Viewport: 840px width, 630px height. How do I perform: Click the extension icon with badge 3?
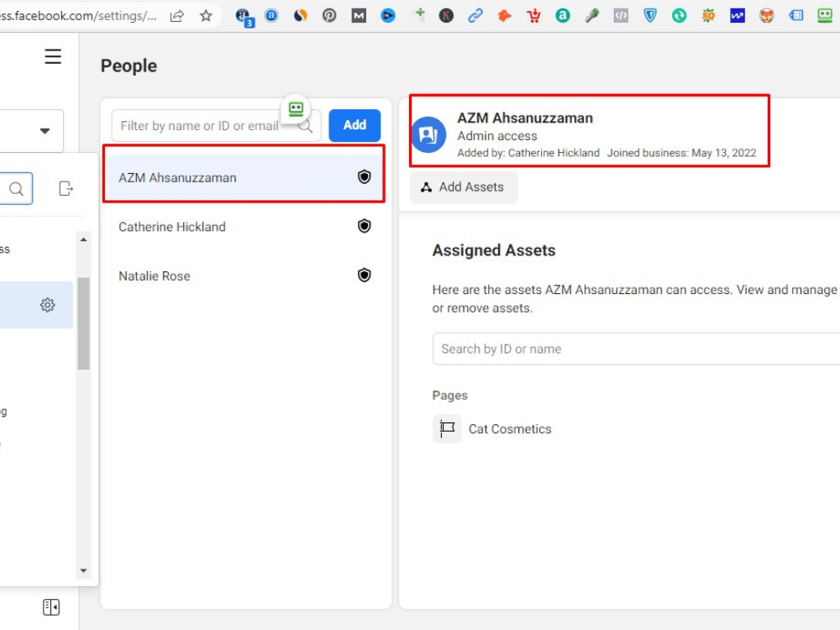point(244,17)
